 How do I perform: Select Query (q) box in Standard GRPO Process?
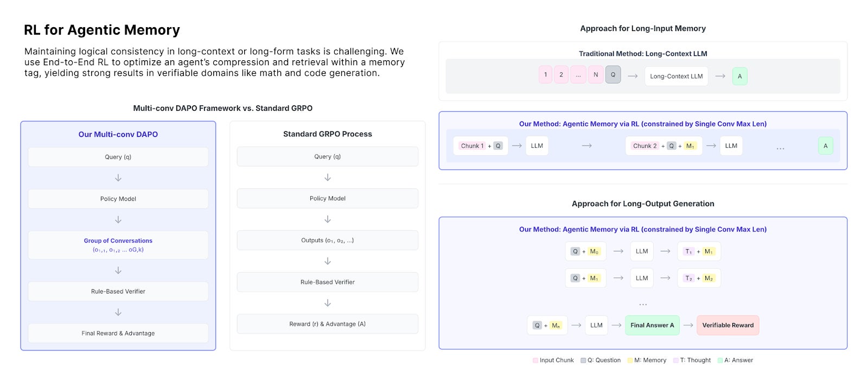[x=328, y=156]
